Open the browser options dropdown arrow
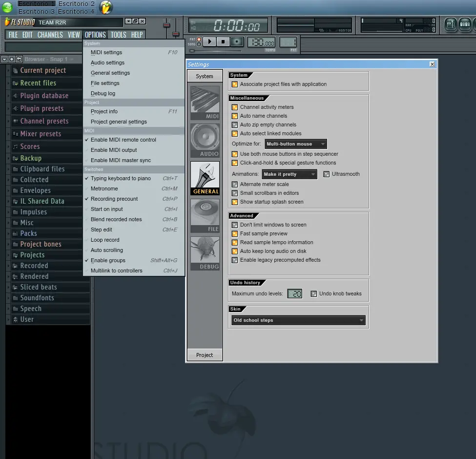This screenshot has height=459, width=476. click(x=4, y=59)
